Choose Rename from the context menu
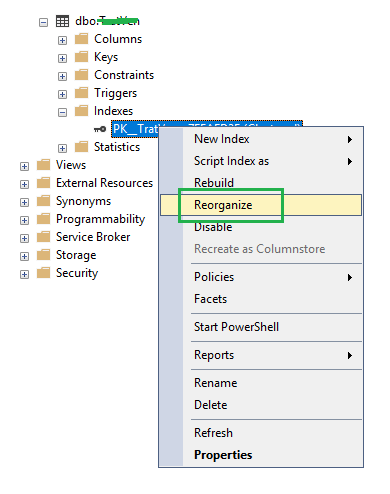The width and height of the screenshot is (390, 494). 261,383
